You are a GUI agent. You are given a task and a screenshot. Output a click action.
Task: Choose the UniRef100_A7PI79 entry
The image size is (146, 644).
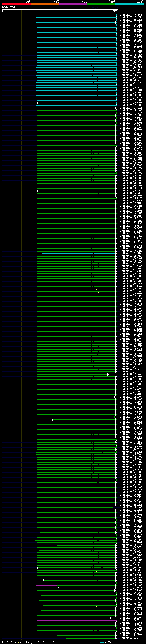point(131,47)
